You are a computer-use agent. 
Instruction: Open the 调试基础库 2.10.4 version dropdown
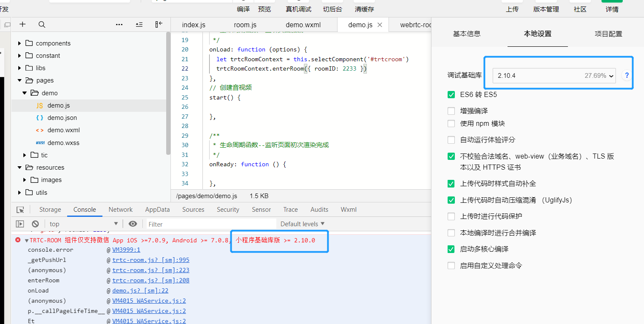coord(554,76)
